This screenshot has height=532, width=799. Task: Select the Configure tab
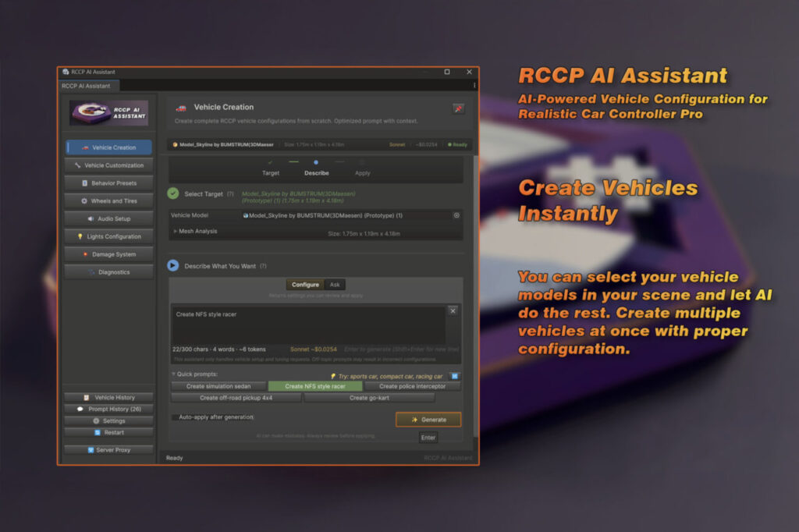(305, 284)
